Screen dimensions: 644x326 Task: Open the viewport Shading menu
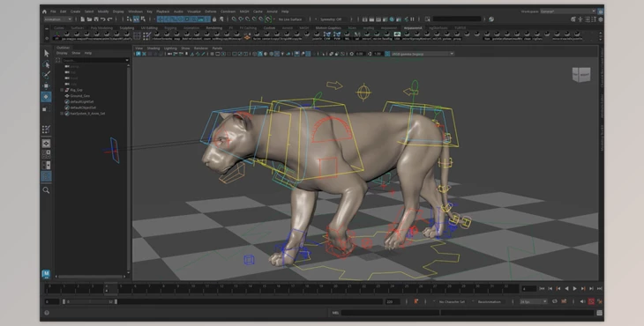pyautogui.click(x=154, y=48)
